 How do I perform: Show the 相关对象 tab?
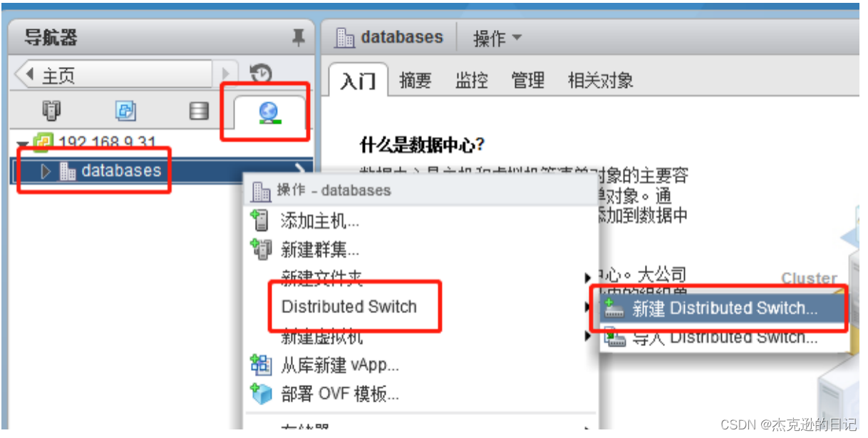[600, 80]
